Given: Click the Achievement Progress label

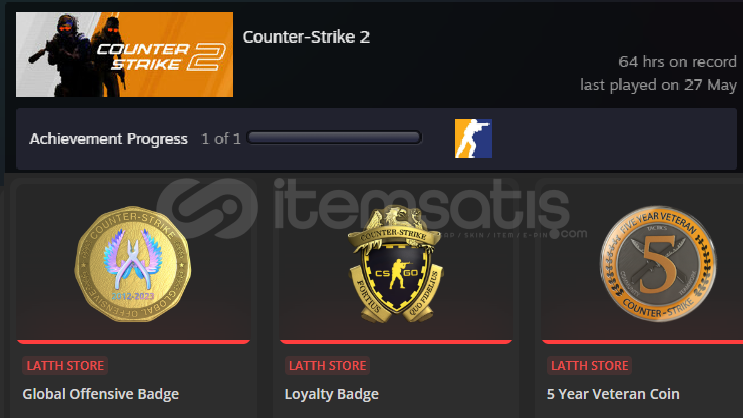Looking at the screenshot, I should 109,139.
